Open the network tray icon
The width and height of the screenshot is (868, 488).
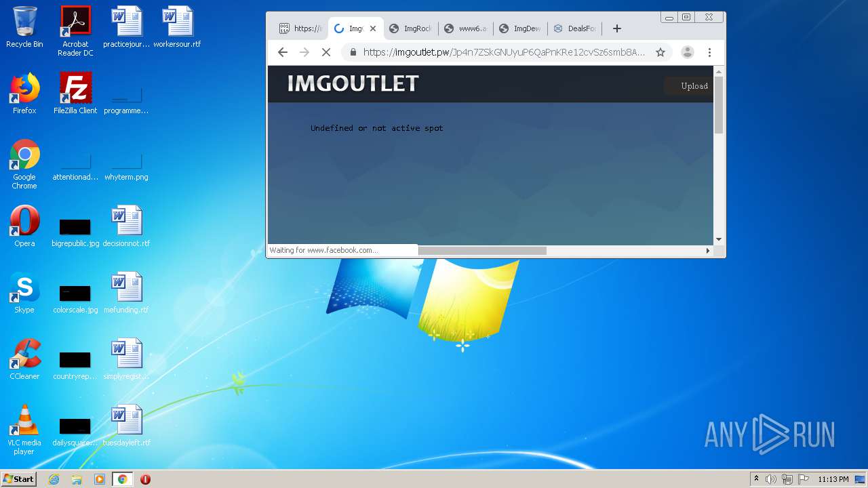(x=787, y=479)
